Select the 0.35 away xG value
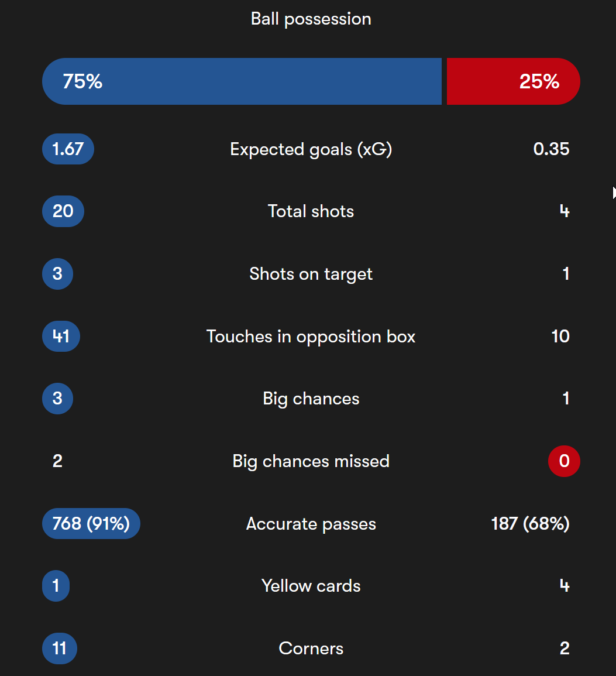616x676 pixels. [x=552, y=149]
